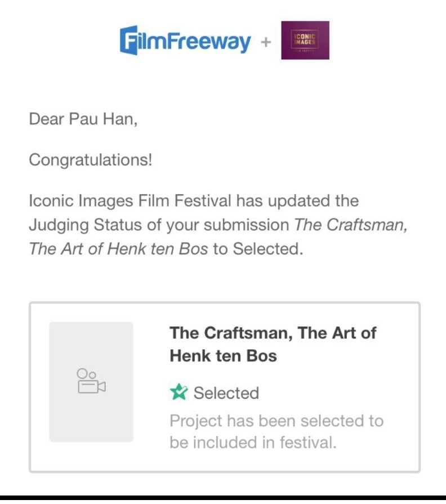Click the plus sign between logos

[x=266, y=42]
